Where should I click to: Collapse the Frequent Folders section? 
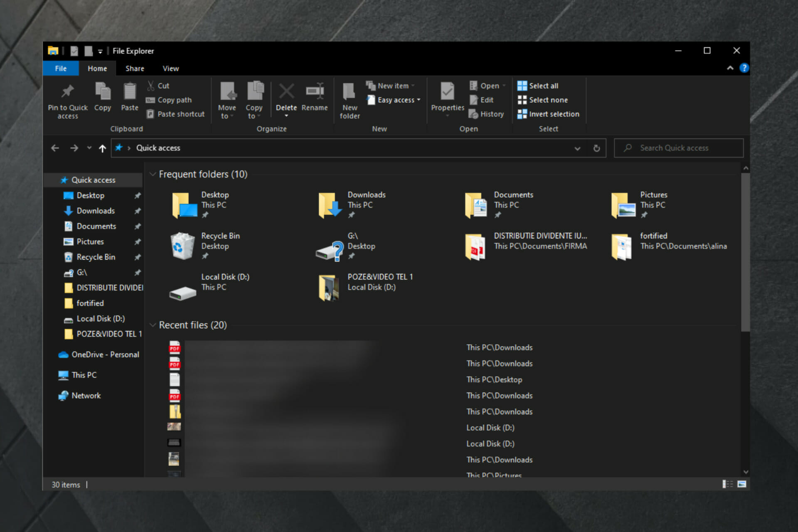(153, 174)
